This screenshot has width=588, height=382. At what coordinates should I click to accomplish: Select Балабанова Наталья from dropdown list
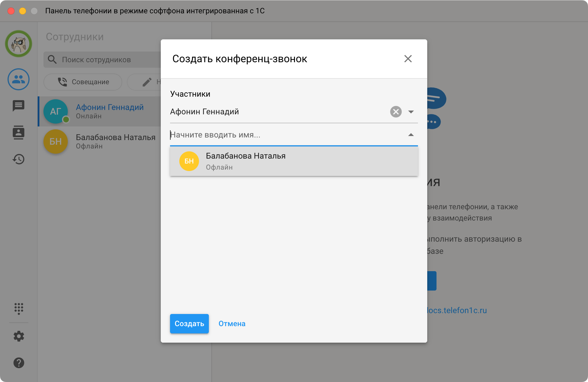tap(294, 161)
